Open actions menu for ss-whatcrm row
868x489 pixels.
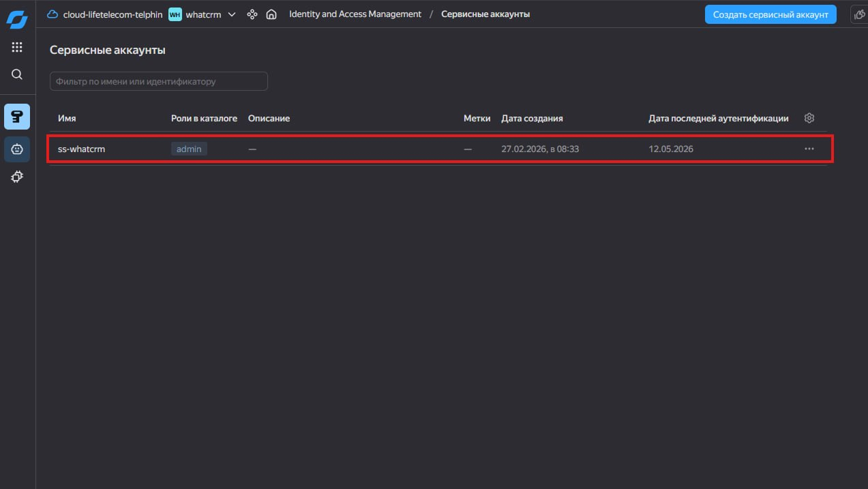(809, 149)
